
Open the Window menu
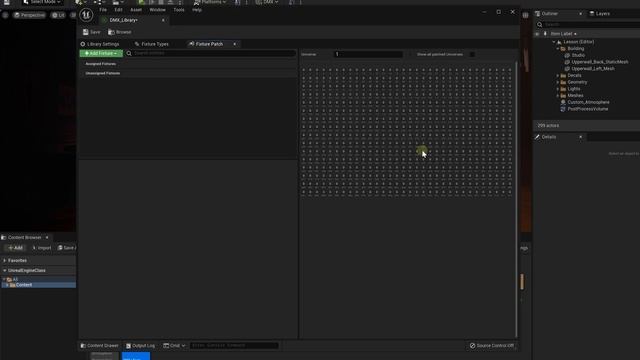[158, 10]
